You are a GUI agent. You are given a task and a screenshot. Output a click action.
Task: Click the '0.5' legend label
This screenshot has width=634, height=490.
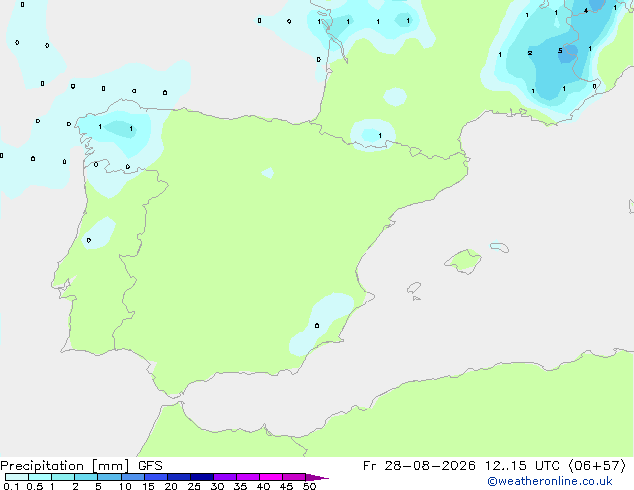tap(35, 486)
